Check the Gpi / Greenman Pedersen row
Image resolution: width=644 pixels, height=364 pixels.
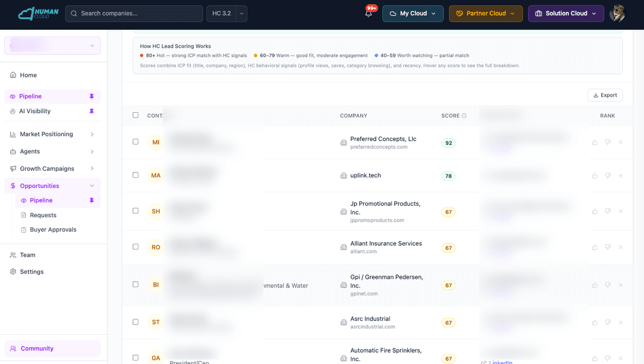135,284
